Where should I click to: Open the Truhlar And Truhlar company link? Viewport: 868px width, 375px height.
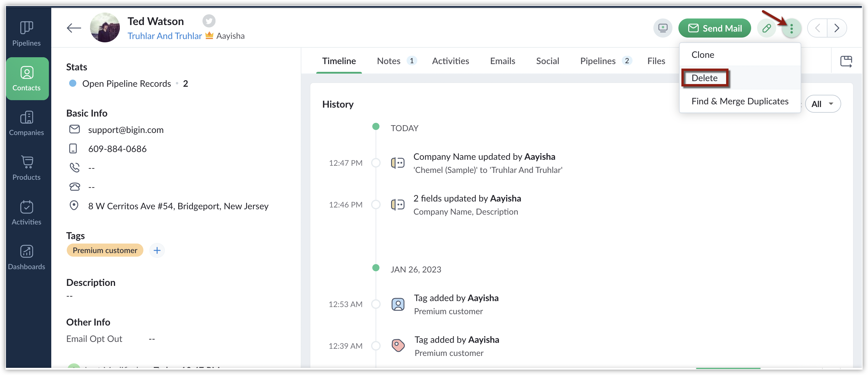(x=165, y=36)
